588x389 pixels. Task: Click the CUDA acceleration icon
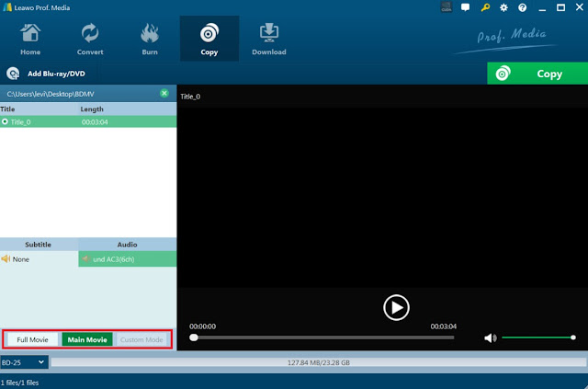(447, 7)
